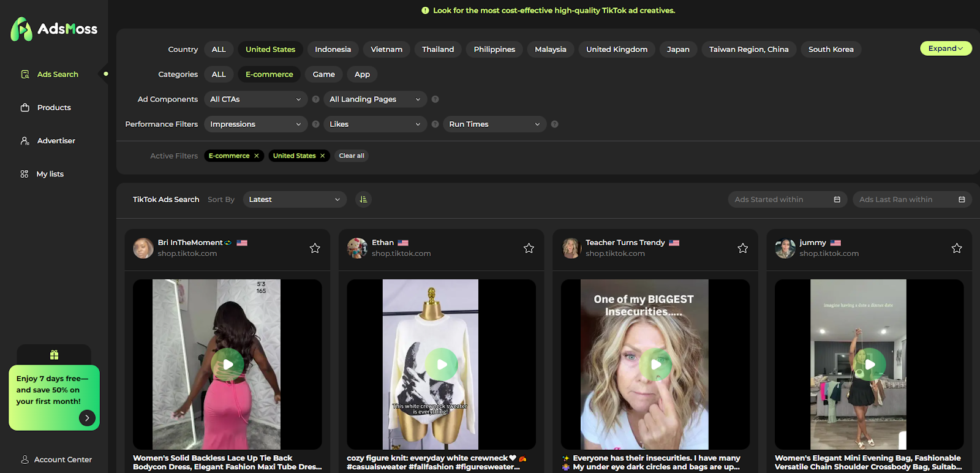Select the United States country filter
The image size is (980, 473).
click(270, 50)
